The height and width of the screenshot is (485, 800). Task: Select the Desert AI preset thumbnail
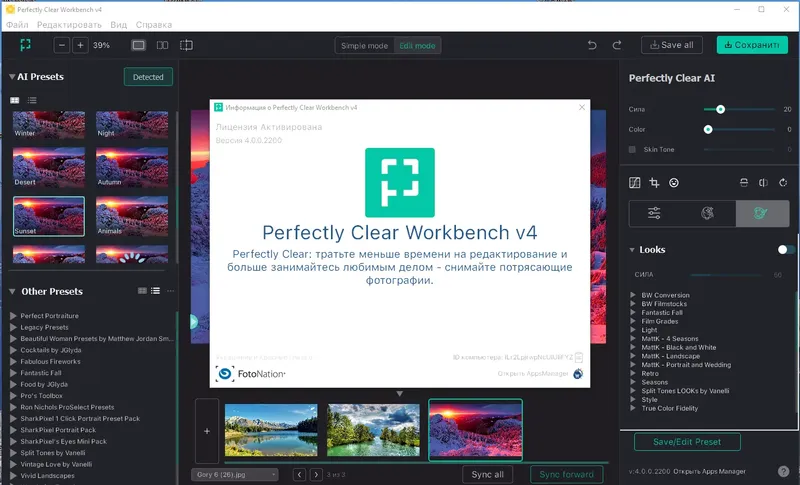[49, 168]
